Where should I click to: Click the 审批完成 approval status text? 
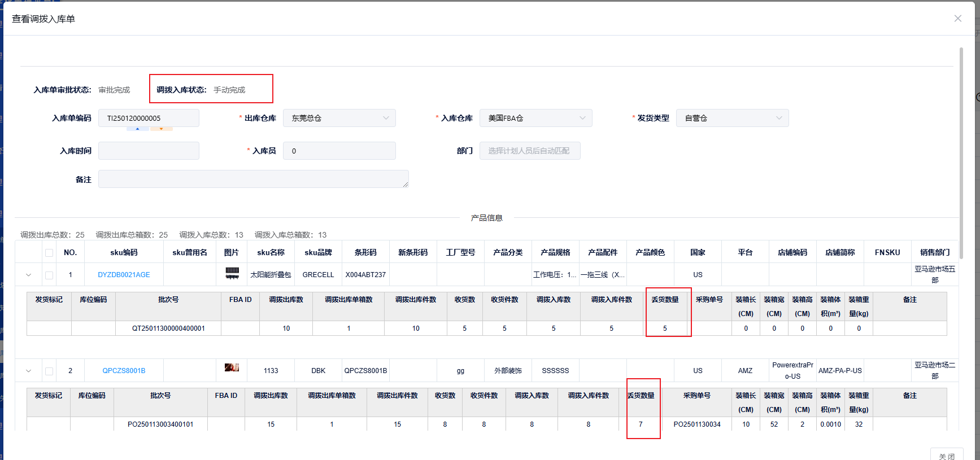(x=114, y=90)
